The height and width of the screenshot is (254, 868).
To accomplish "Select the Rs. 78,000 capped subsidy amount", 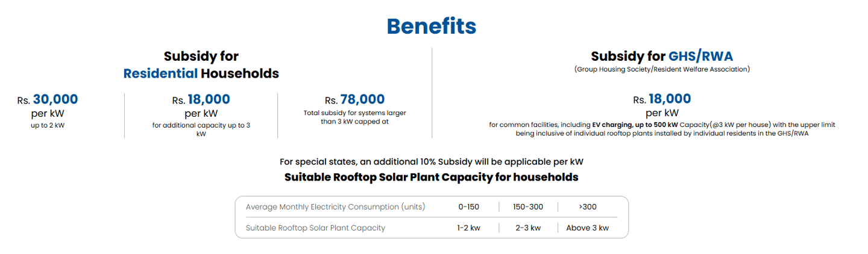I will 354,100.
